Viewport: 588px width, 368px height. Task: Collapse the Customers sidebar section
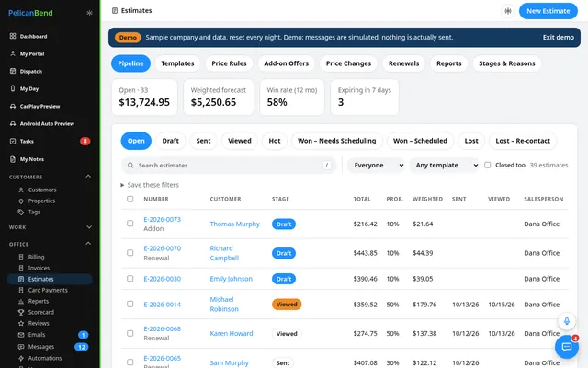tap(88, 177)
